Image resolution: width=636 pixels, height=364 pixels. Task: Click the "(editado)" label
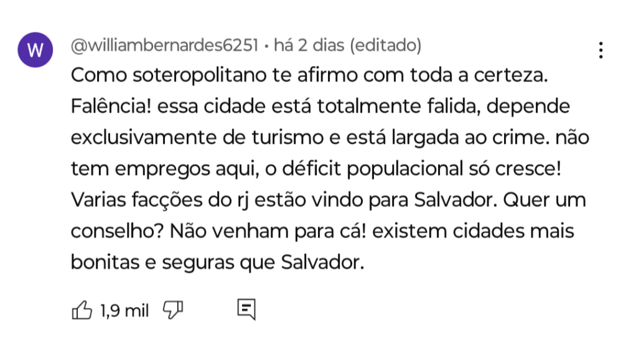point(385,45)
